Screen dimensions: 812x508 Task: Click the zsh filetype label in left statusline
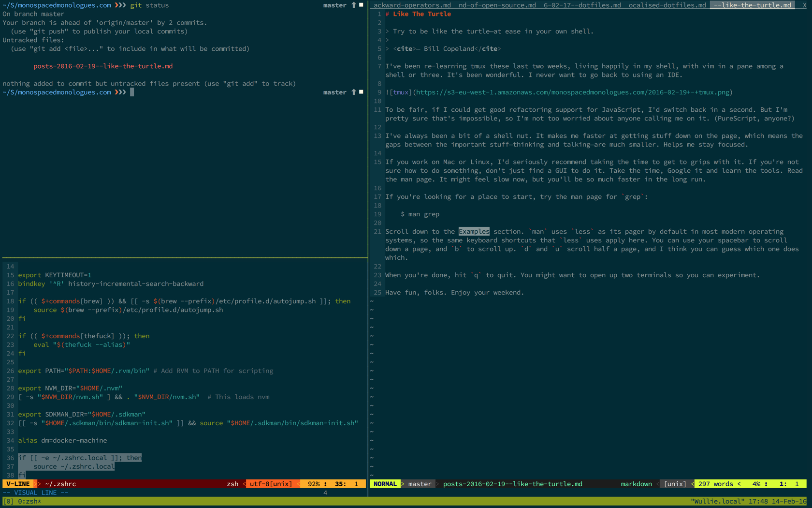(x=232, y=484)
